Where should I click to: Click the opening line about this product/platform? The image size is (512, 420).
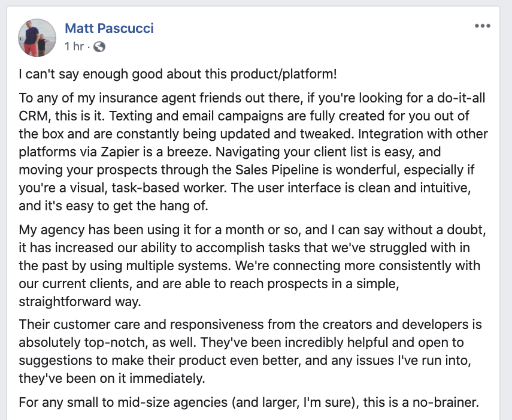pyautogui.click(x=178, y=74)
